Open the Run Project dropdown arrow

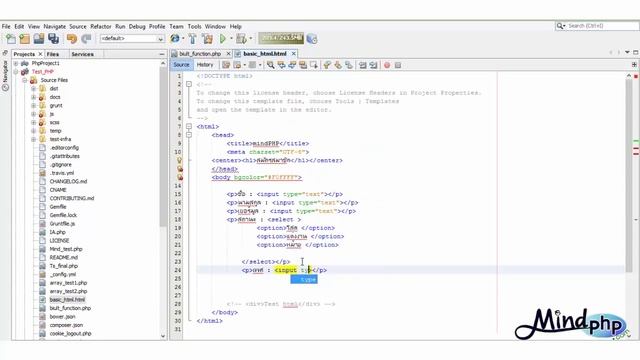pos(231,39)
